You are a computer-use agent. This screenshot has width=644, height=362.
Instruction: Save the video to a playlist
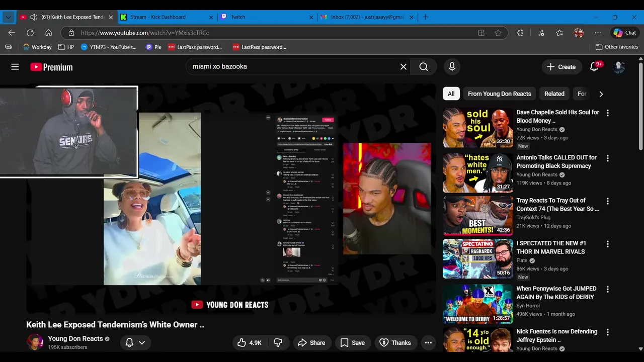point(353,342)
